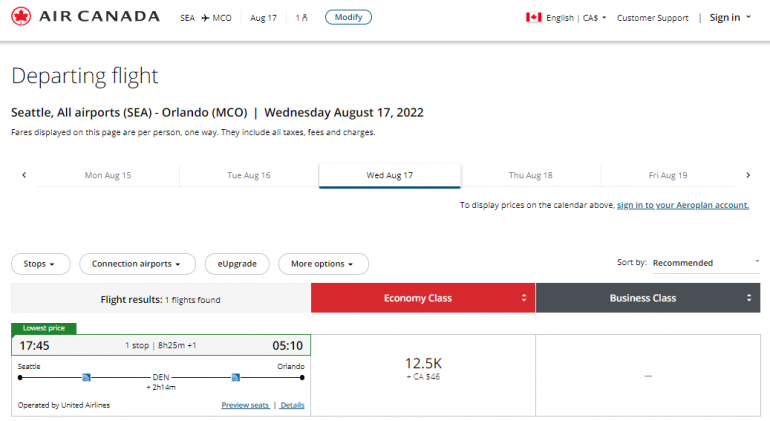Click the first United Airlines segment icon

(87, 377)
